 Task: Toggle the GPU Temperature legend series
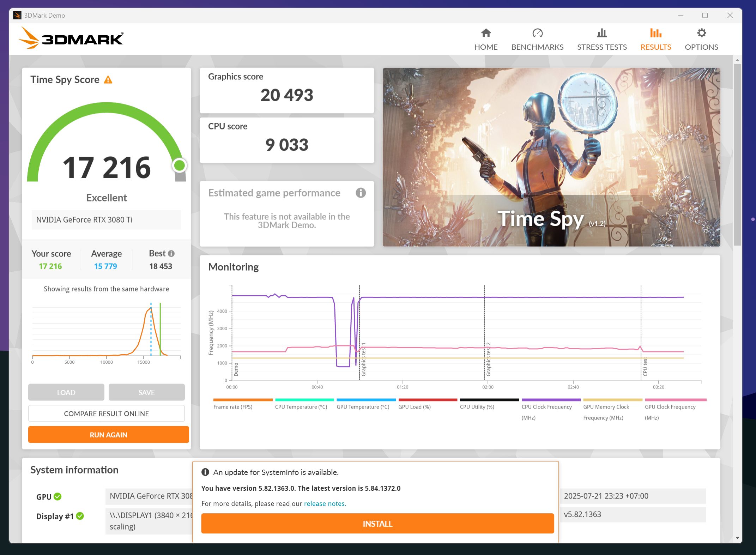click(x=363, y=407)
